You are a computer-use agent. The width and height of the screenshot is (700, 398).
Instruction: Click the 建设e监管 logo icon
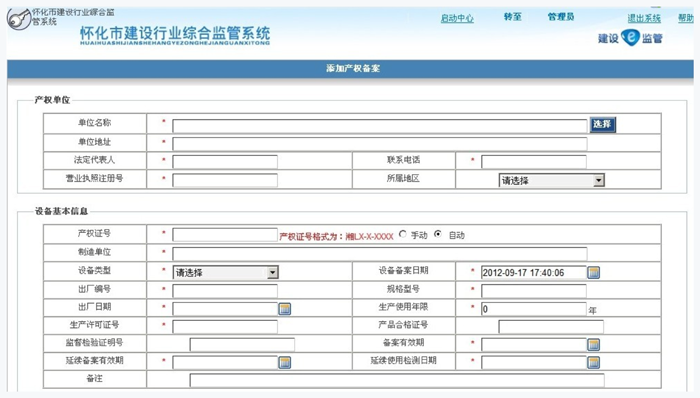coord(630,37)
